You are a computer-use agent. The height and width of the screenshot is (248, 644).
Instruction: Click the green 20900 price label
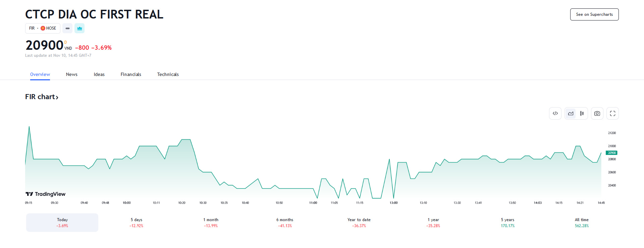(611, 153)
